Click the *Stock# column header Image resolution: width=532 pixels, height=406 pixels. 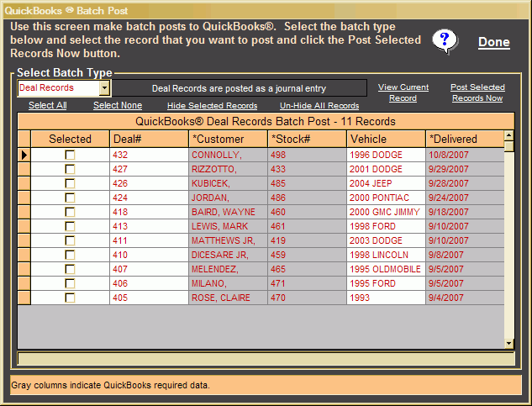point(307,140)
